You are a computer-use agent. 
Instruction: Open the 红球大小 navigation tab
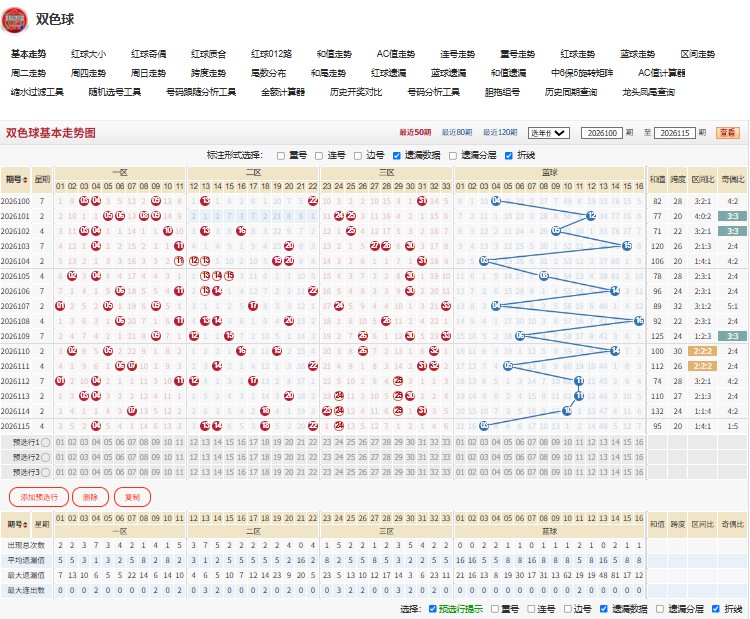click(x=88, y=54)
